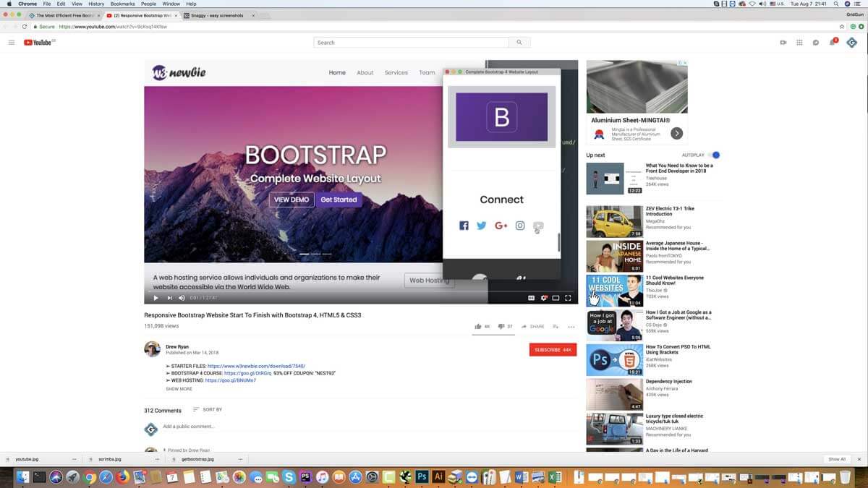Viewport: 868px width, 488px height.
Task: Switch to theater mode
Action: [556, 298]
